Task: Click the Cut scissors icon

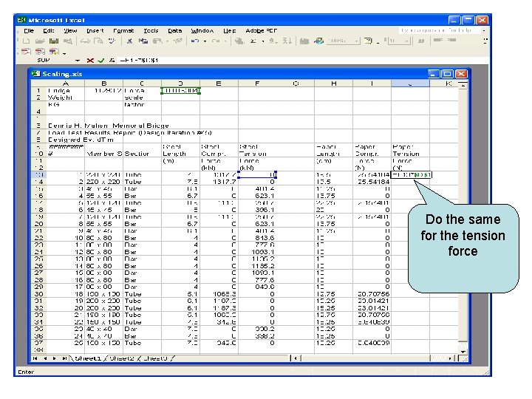Action: (x=129, y=41)
